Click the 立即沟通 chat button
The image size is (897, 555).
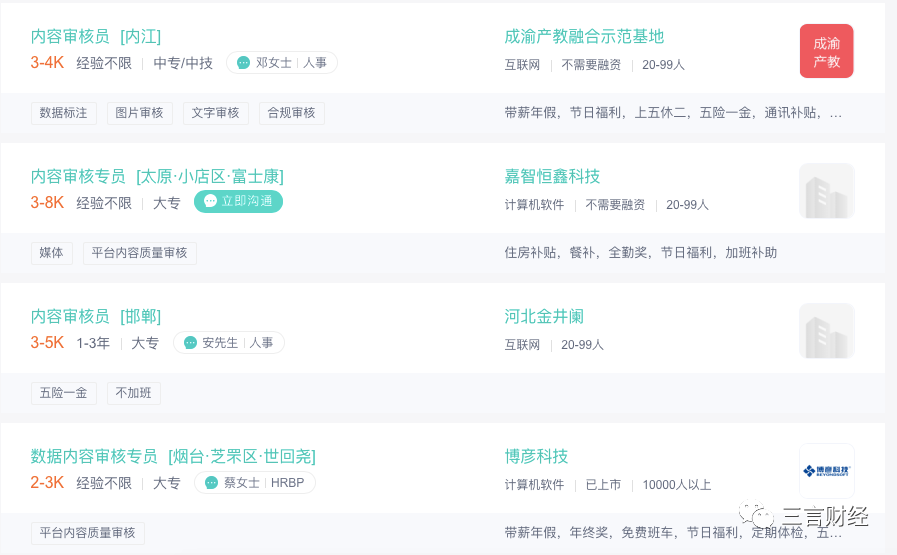point(238,201)
